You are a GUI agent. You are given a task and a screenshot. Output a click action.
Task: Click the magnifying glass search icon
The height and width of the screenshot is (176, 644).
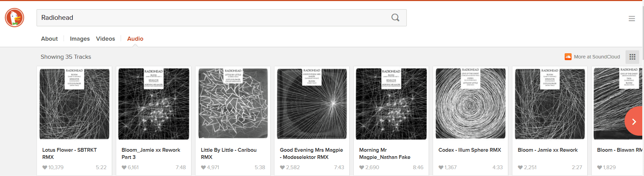395,18
